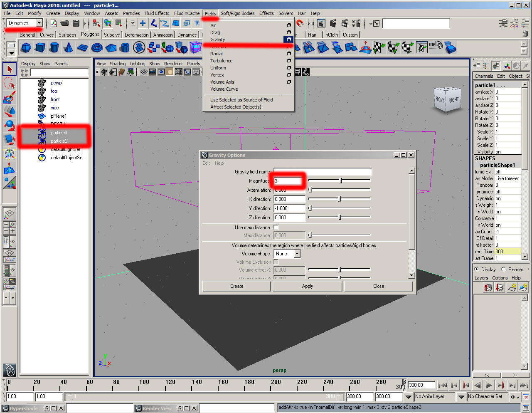Screen dimensions: 532x413
Task: Select Affect Selected Object(s) menu item
Action: click(236, 107)
